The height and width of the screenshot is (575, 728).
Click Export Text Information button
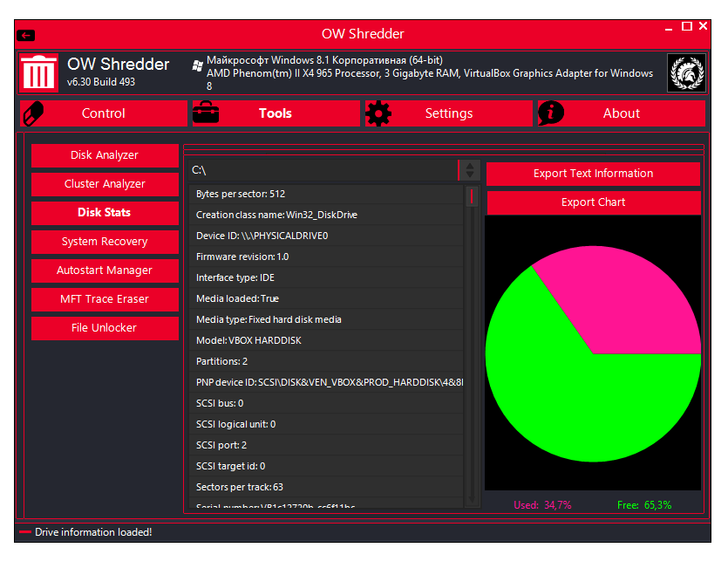pos(593,174)
